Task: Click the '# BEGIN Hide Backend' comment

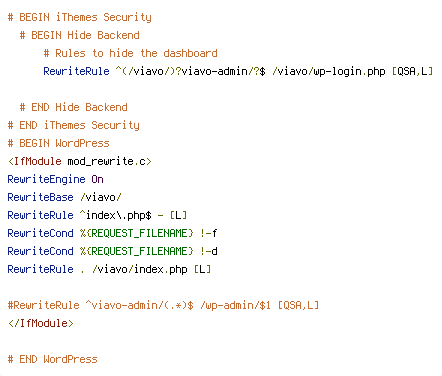Action: (x=80, y=35)
